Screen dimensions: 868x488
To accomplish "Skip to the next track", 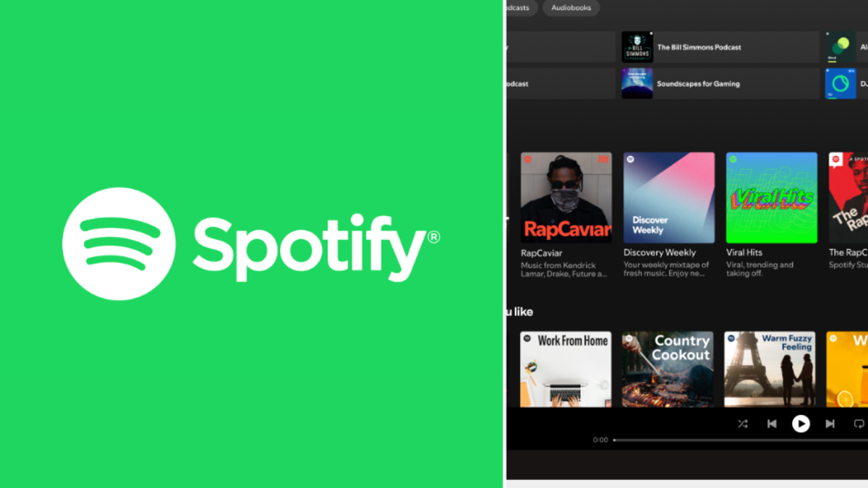I will tap(830, 424).
